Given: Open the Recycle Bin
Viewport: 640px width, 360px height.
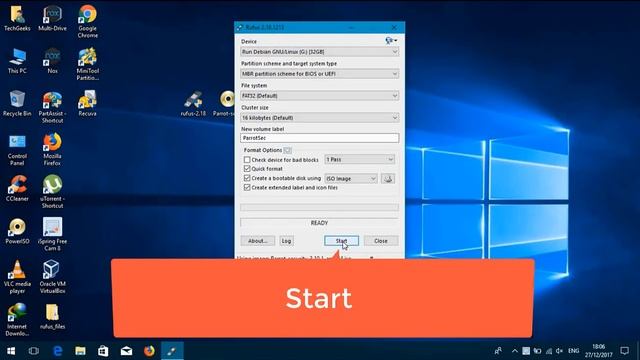Looking at the screenshot, I should (x=17, y=104).
